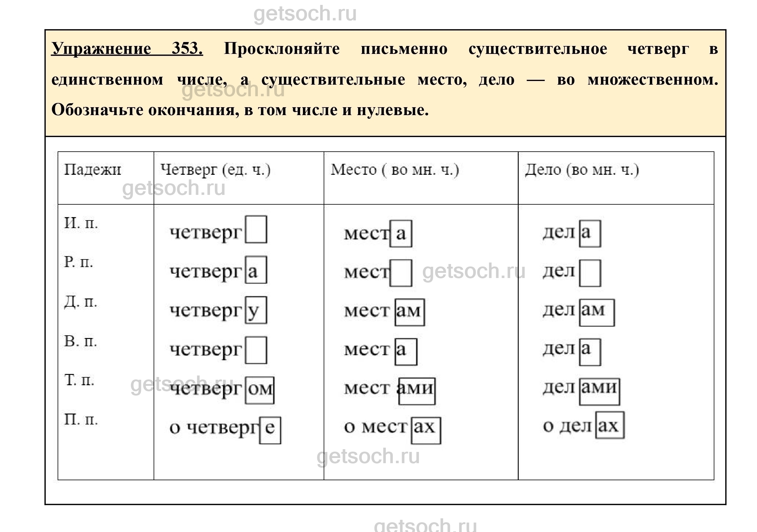Screen dimensions: 757x532
Task: Click the empty ending box after the genitive (Р. п.) "дел"
Action: pyautogui.click(x=590, y=273)
